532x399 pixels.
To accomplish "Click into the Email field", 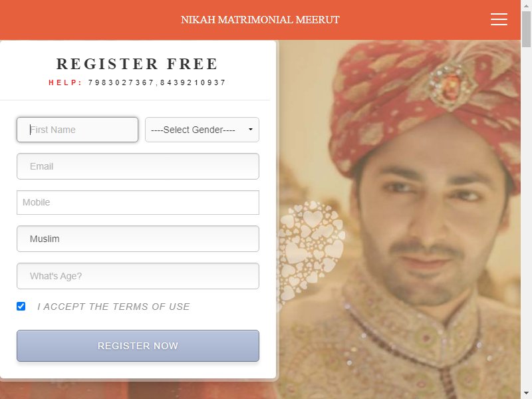I will [138, 166].
